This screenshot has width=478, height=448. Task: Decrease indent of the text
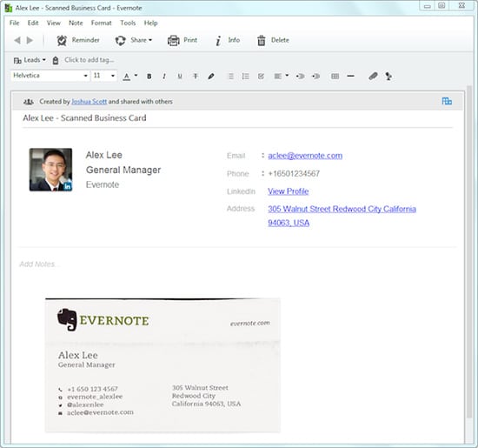301,77
